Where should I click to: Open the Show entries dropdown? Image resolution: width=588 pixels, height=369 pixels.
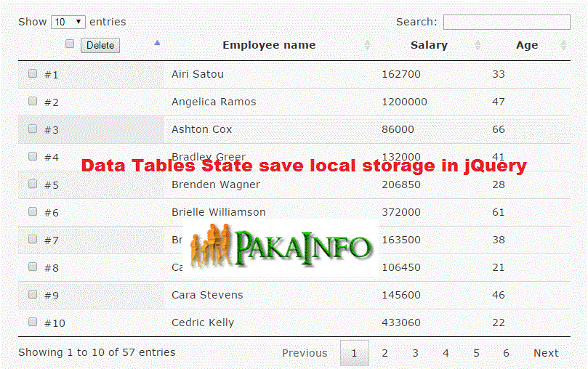(68, 22)
